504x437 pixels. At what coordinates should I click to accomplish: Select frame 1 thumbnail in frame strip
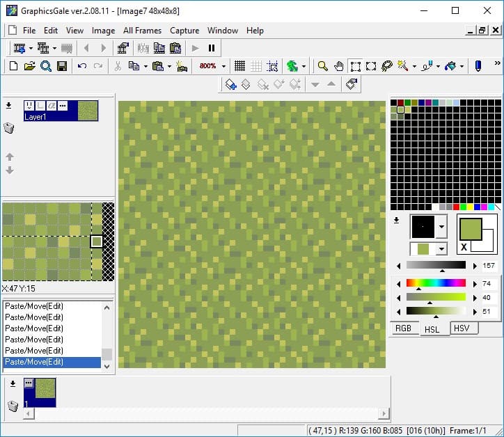40,392
